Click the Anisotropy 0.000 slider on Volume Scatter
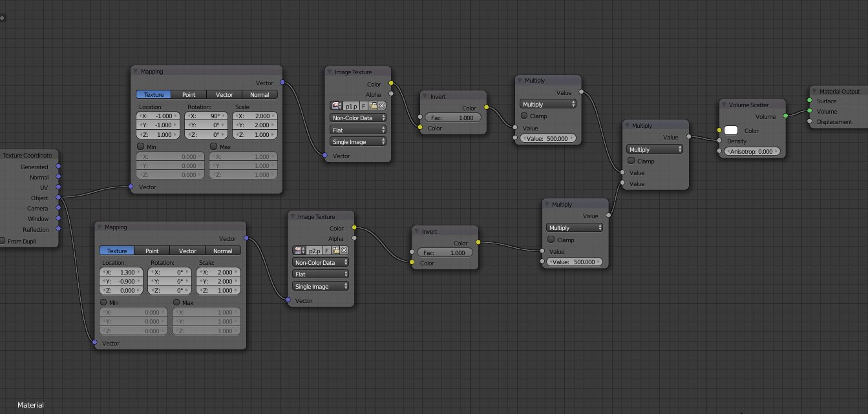This screenshot has height=414, width=868. click(752, 151)
